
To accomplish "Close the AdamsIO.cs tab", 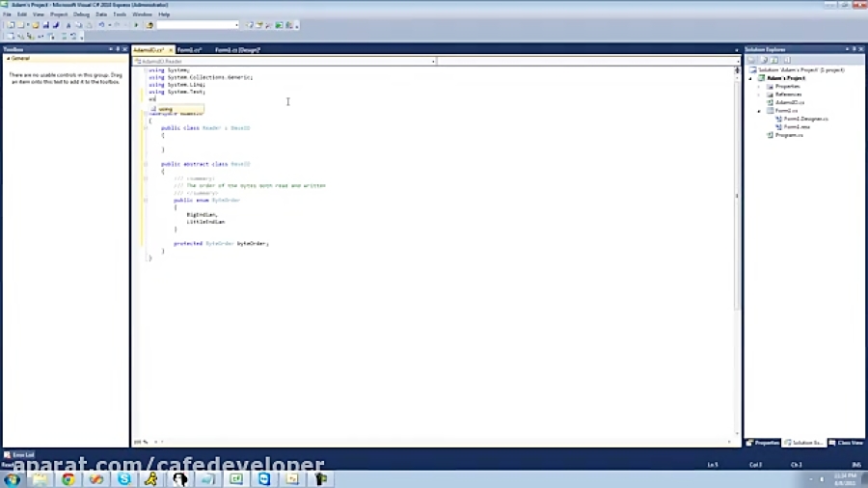I will [x=170, y=50].
